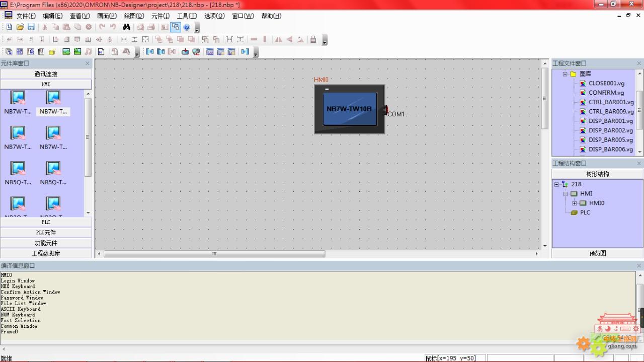Image resolution: width=644 pixels, height=362 pixels.
Task: Open the 元件(I) menu
Action: [160, 16]
